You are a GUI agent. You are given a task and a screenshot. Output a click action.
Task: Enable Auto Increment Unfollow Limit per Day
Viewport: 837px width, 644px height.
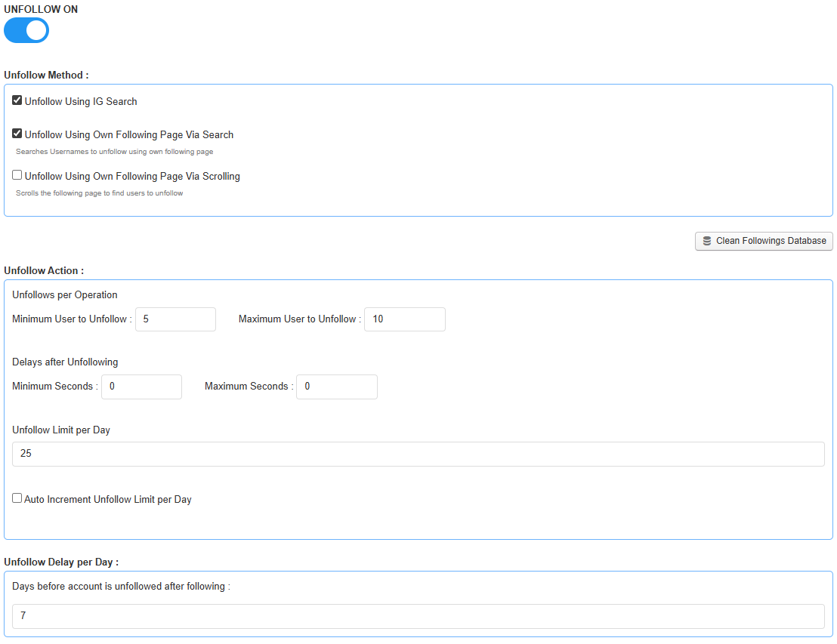[x=17, y=498]
